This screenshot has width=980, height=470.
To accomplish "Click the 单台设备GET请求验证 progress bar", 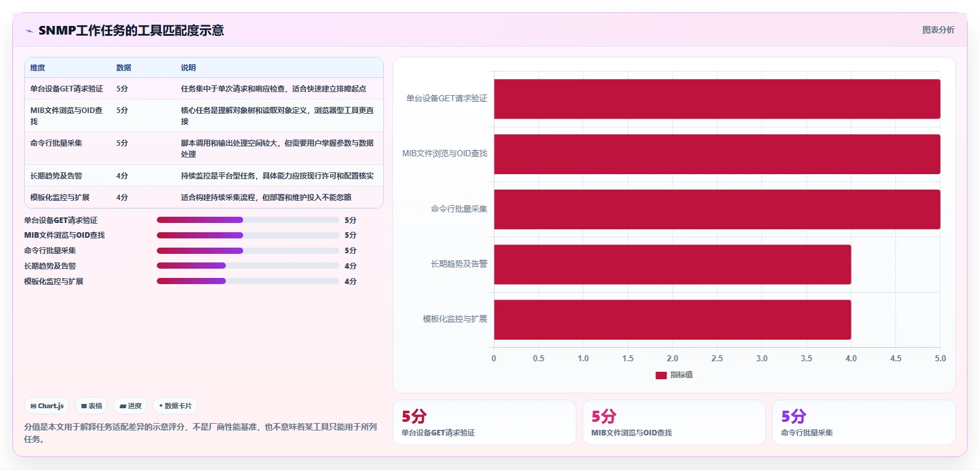I will point(248,220).
